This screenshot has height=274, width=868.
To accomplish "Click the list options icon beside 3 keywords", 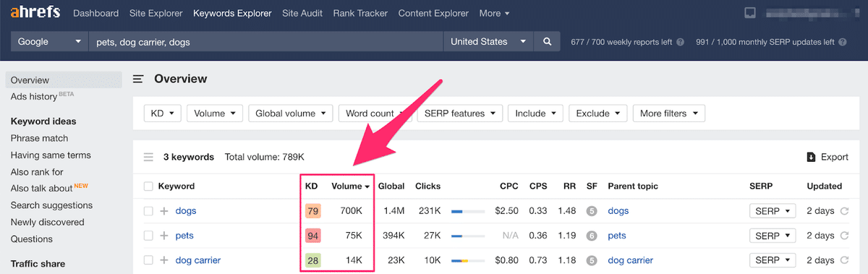I will coord(148,157).
